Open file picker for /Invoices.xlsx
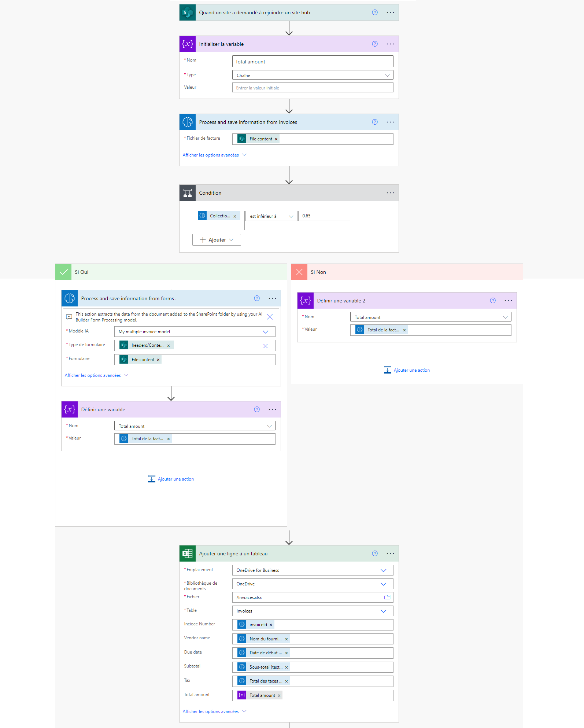 point(387,597)
